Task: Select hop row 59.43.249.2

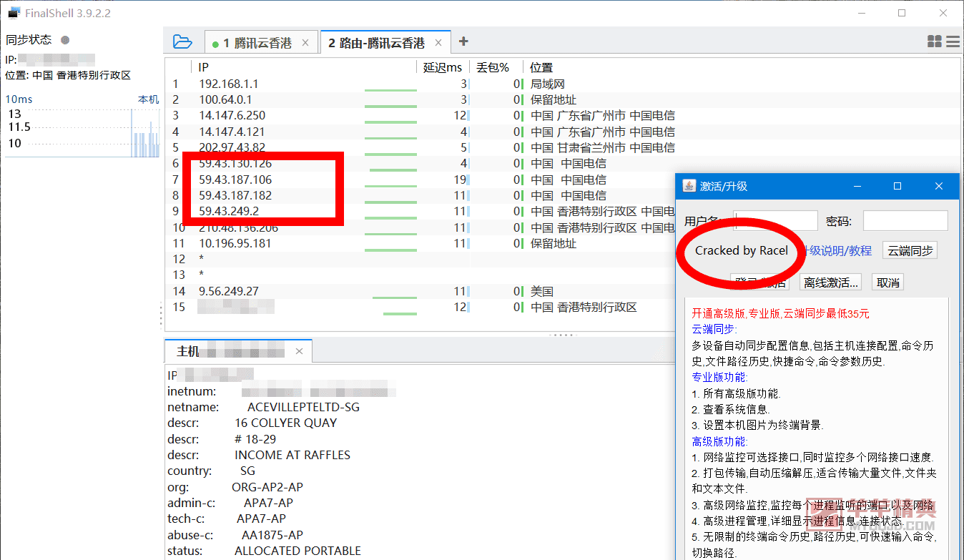Action: pyautogui.click(x=420, y=211)
